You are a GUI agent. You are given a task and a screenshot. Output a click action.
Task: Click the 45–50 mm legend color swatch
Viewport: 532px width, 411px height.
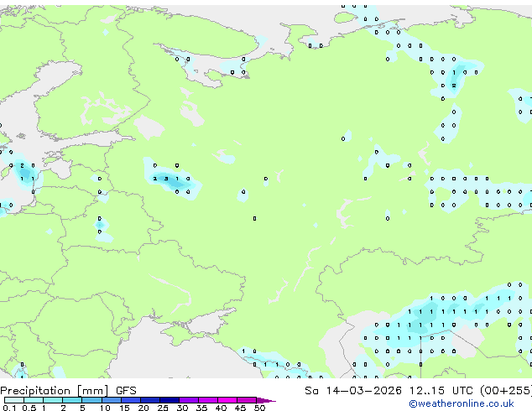[247, 400]
